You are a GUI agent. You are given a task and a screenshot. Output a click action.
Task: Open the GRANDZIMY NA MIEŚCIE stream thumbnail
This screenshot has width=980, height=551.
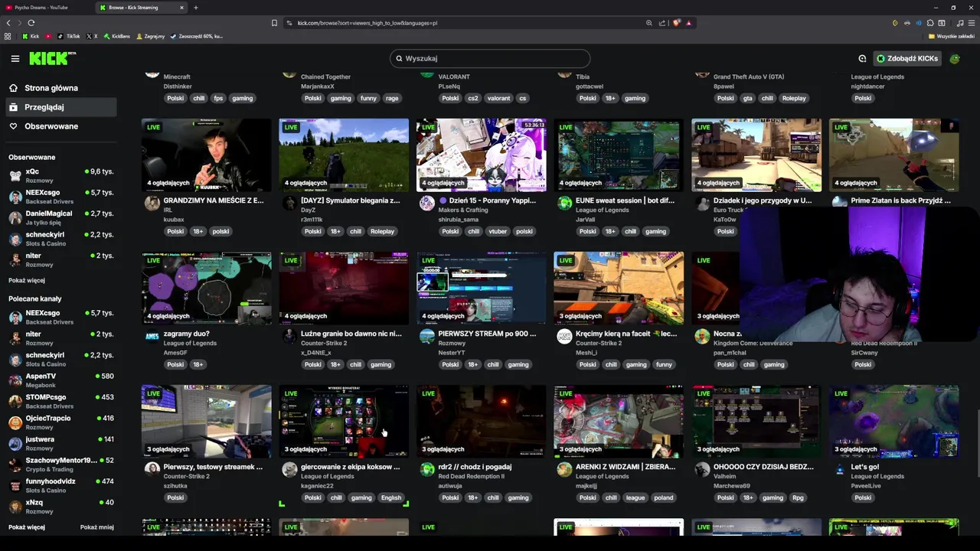coord(206,155)
